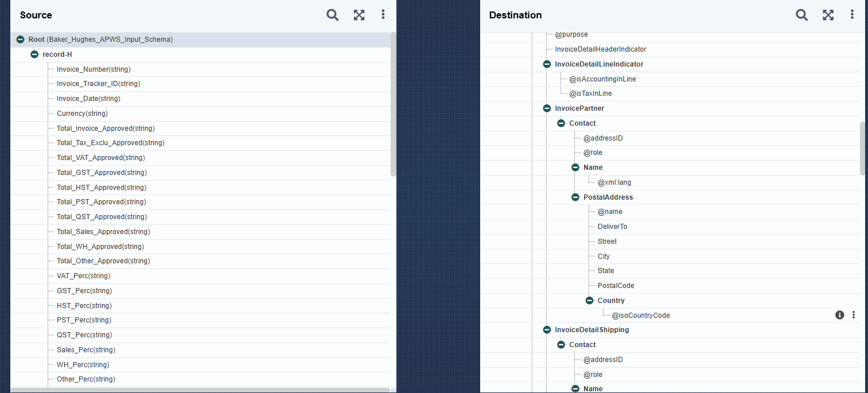Viewport: 868px width, 393px height.
Task: Open search in the Destination panel
Action: tap(802, 15)
